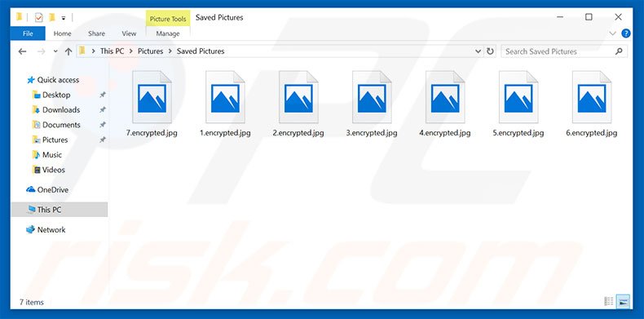Click This PC in the address breadcrumb

(112, 51)
